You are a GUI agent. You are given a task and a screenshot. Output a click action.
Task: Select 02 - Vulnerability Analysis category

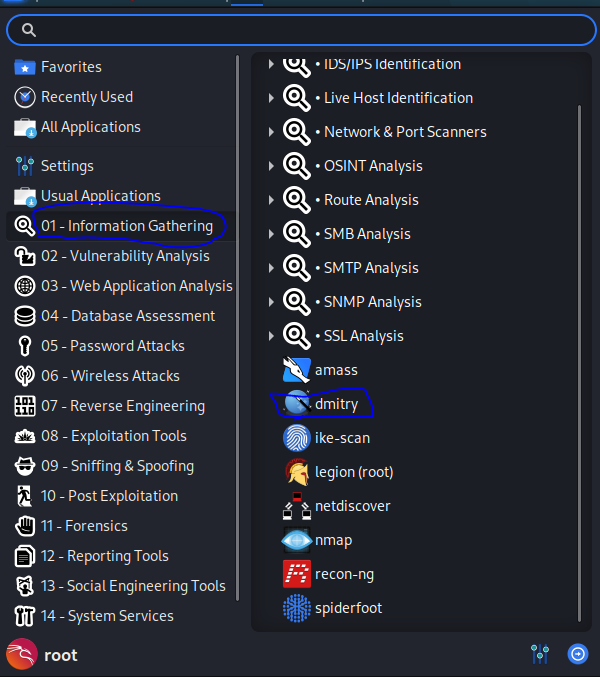point(121,256)
